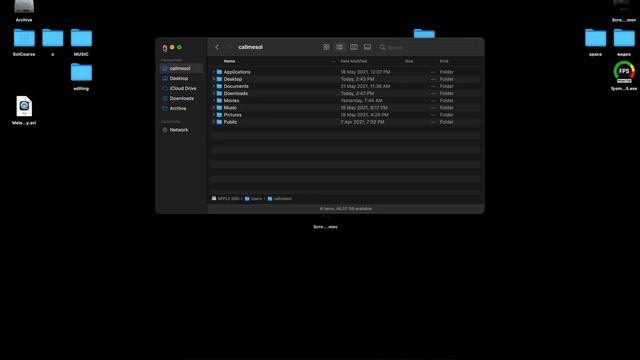This screenshot has width=640, height=360.
Task: Expand the Desktop folder row
Action: [214, 79]
